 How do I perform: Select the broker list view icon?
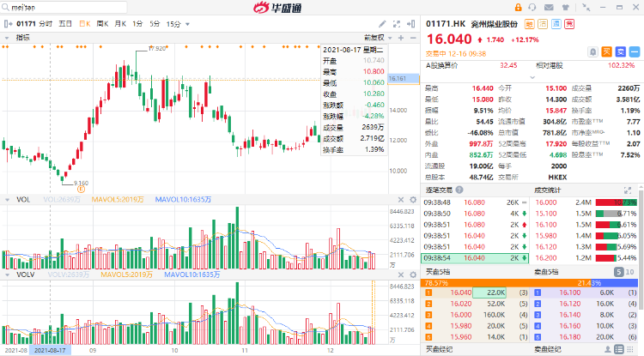(x=619, y=349)
